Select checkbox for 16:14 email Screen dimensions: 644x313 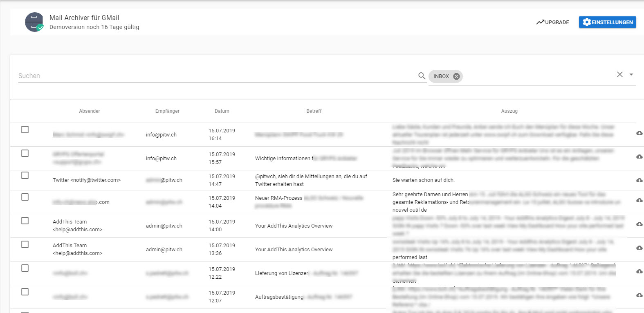[25, 130]
